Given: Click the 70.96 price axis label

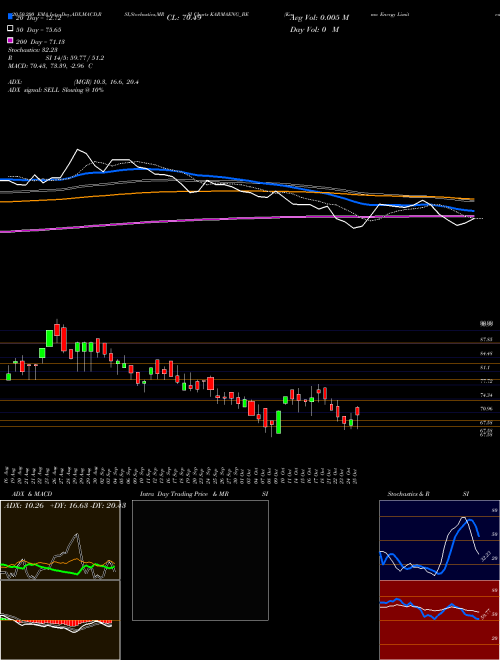Looking at the screenshot, I should pos(487,408).
